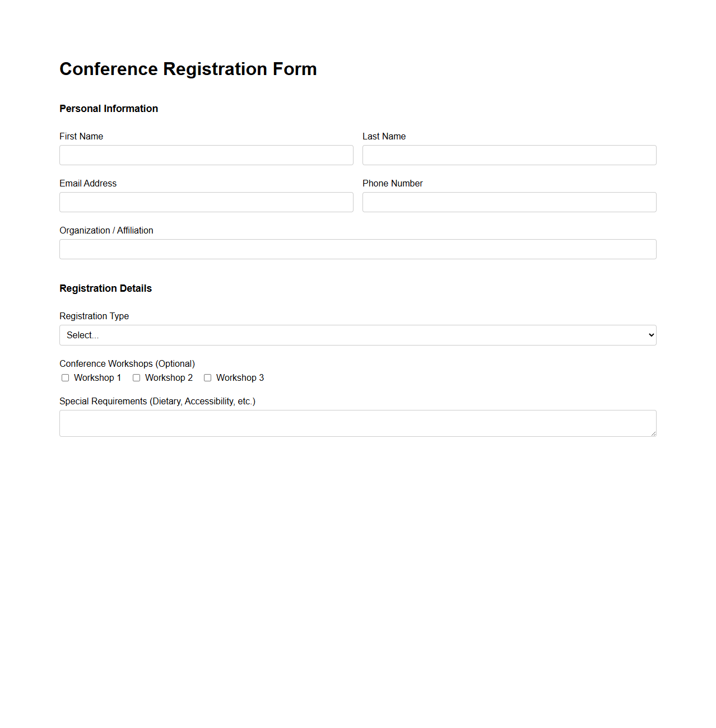Activate the Organization / Affiliation field
This screenshot has width=716, height=728.
coord(357,249)
